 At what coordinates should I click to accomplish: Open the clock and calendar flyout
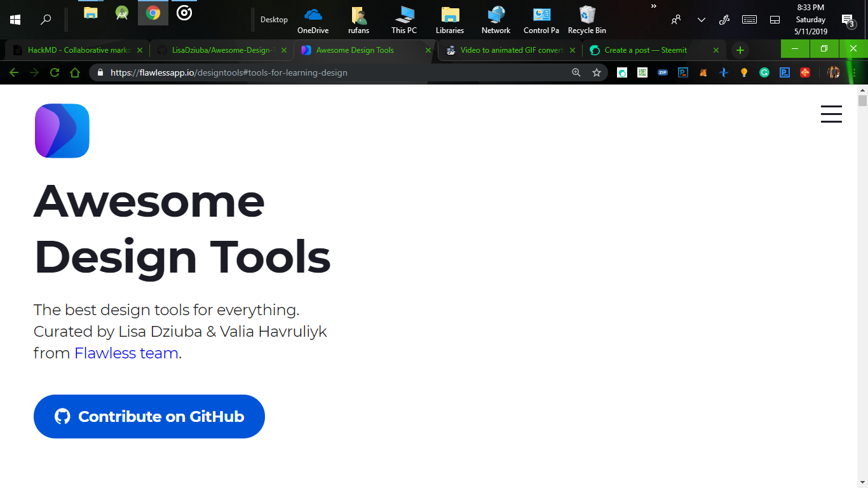811,19
